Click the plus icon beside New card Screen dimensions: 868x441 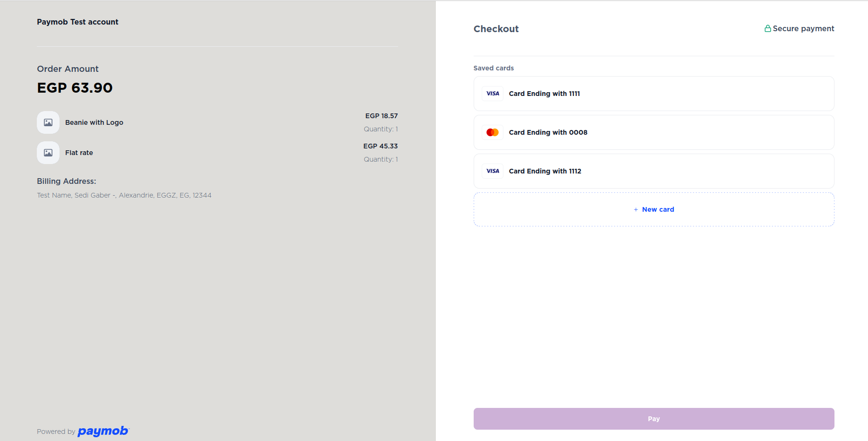(636, 209)
